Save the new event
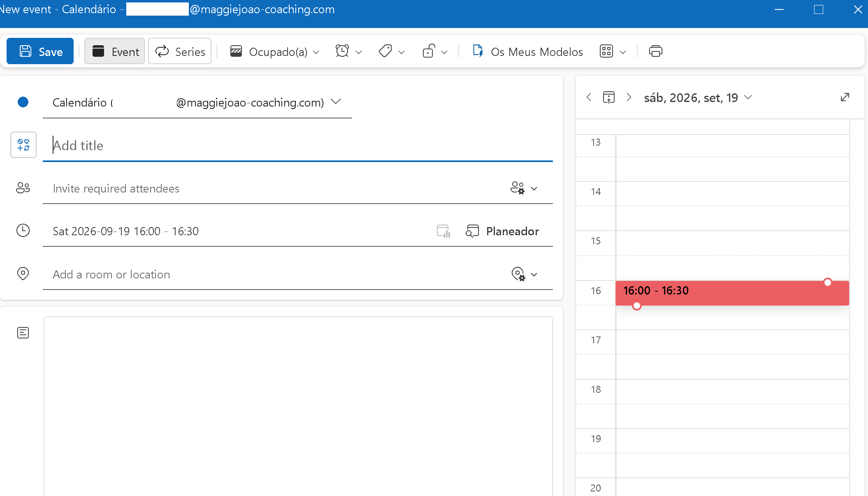Image resolution: width=868 pixels, height=496 pixels. click(x=40, y=51)
